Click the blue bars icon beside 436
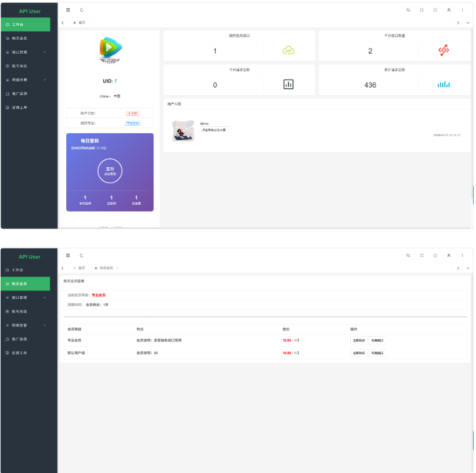Viewport: 476px width, 473px height. 443,85
